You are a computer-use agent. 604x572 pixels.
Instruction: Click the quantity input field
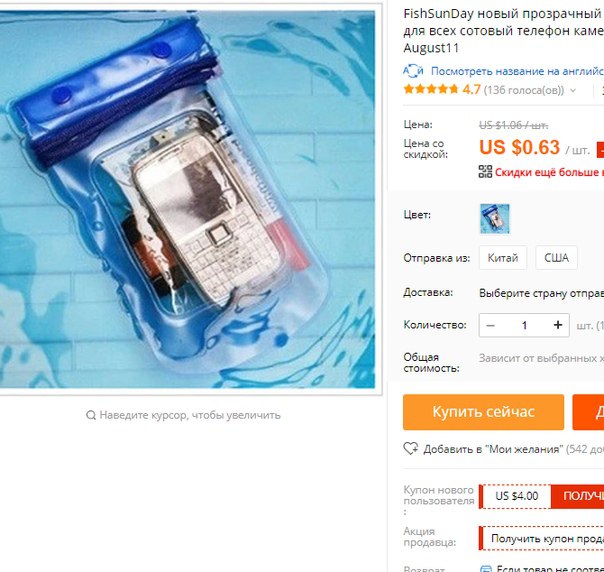tap(524, 325)
